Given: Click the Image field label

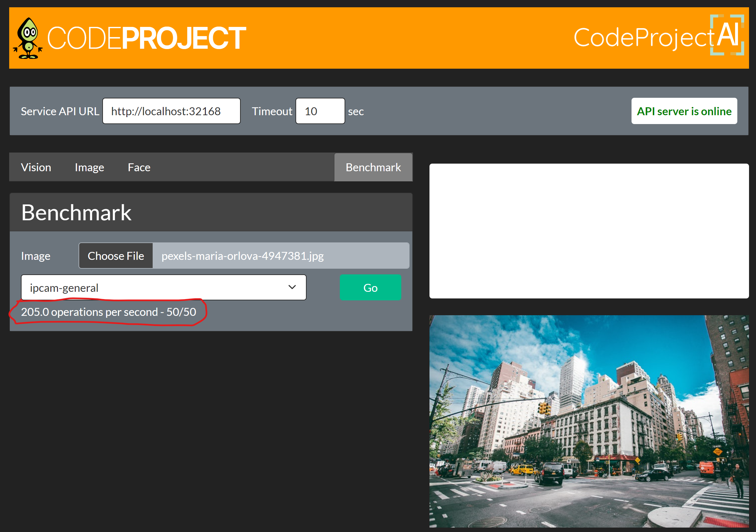Looking at the screenshot, I should (35, 256).
